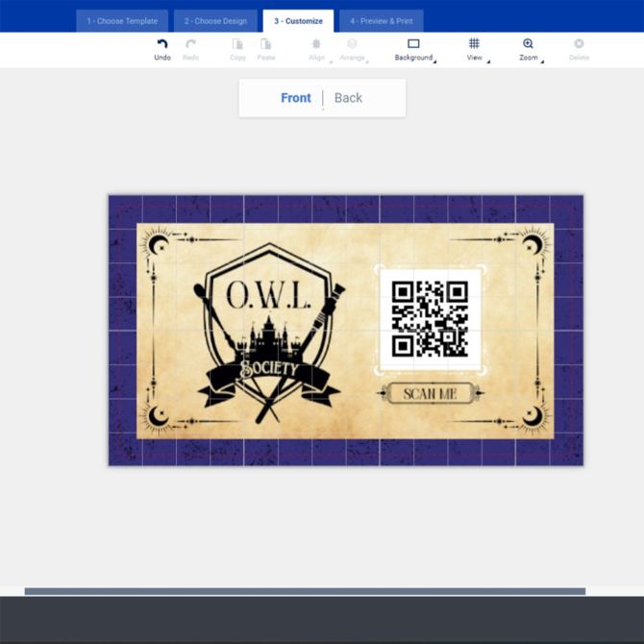Viewport: 644px width, 644px height.
Task: Expand the Zoom dropdown arrow
Action: click(542, 62)
